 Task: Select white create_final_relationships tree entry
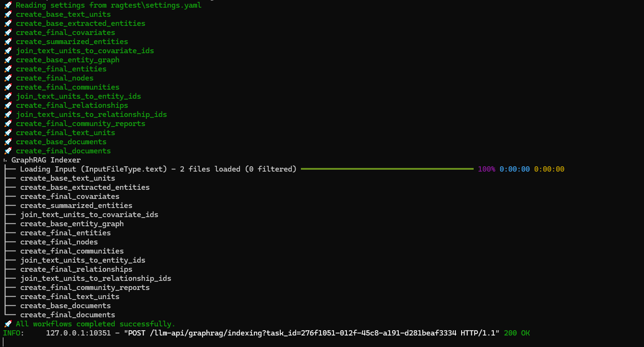[x=76, y=269]
